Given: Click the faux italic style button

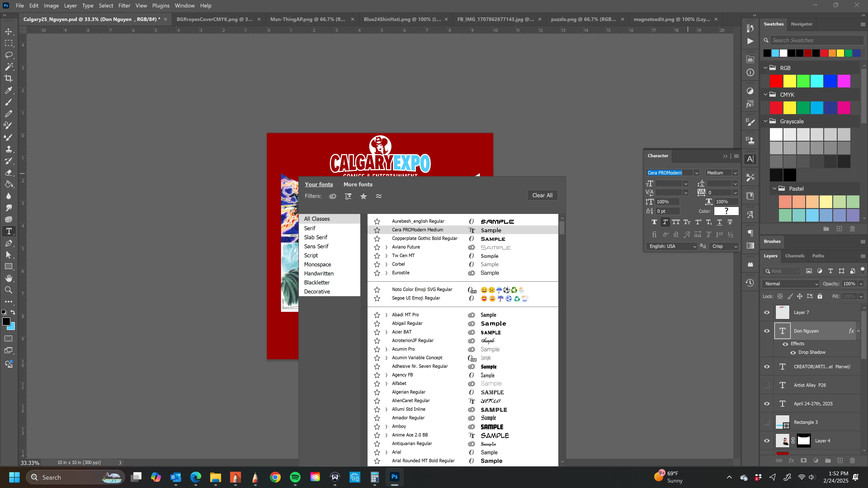Looking at the screenshot, I should [x=665, y=222].
